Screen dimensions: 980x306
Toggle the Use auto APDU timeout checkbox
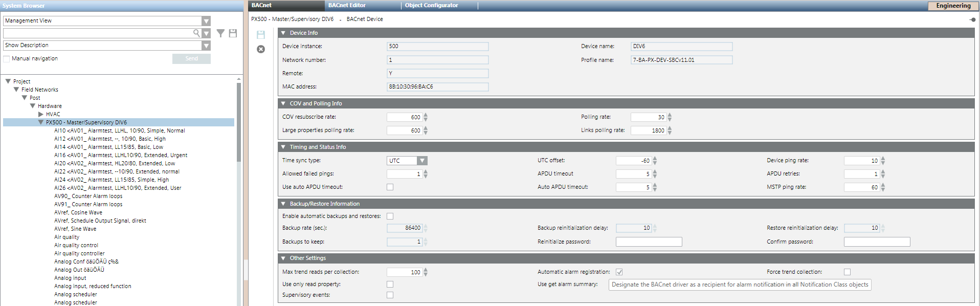[x=390, y=187]
